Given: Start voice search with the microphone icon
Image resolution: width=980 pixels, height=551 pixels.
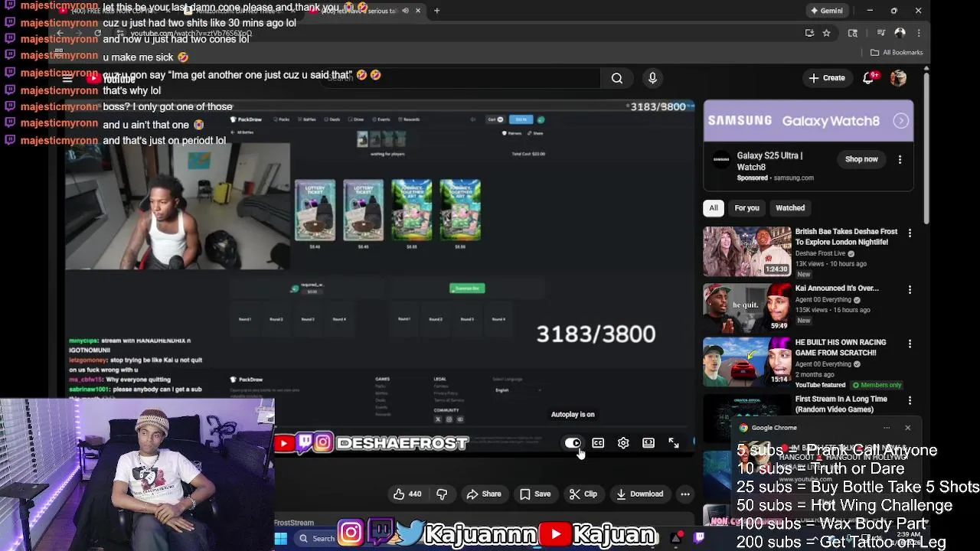Looking at the screenshot, I should [x=652, y=78].
